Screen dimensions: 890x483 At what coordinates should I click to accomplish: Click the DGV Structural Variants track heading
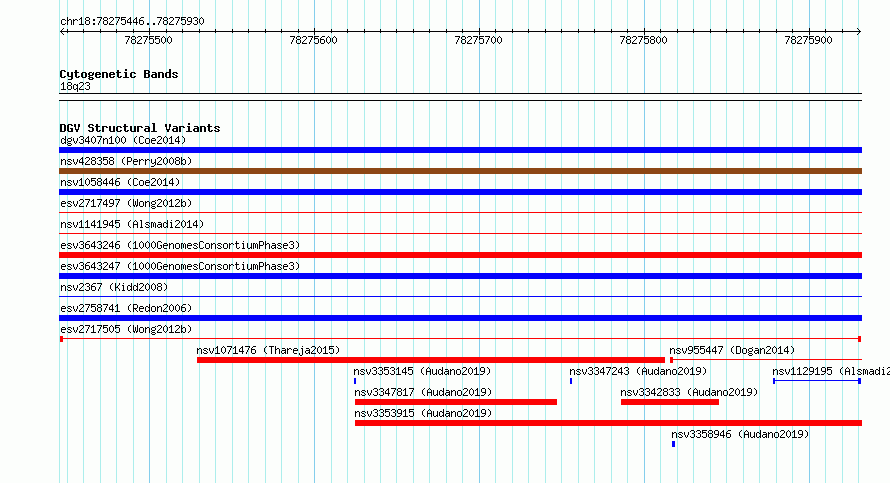(140, 128)
